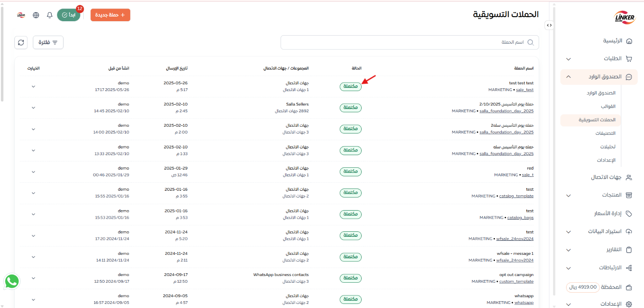The height and width of the screenshot is (308, 644).
Task: Open the custom_template link
Action: (517, 281)
